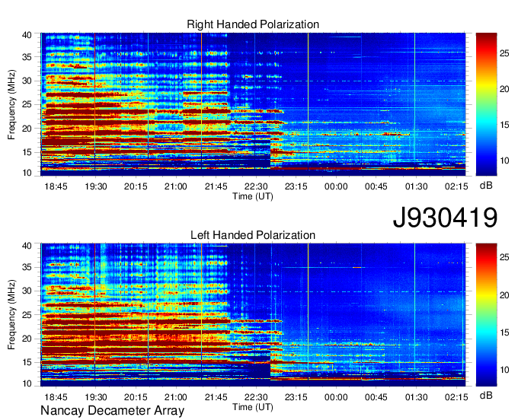Image resolution: width=518 pixels, height=420 pixels.
Task: Open the Left Handed Polarization spectrogram
Action: [x=253, y=315]
